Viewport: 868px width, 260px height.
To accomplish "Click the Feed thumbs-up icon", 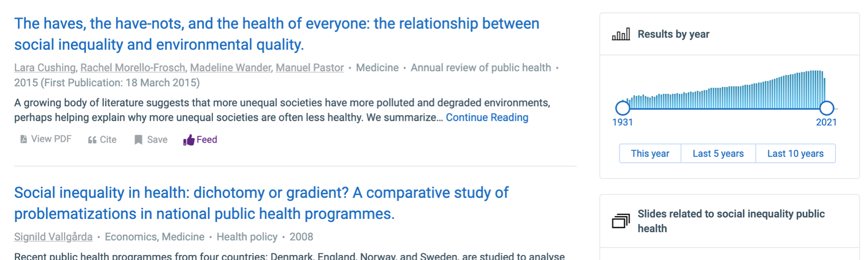I will pyautogui.click(x=189, y=140).
